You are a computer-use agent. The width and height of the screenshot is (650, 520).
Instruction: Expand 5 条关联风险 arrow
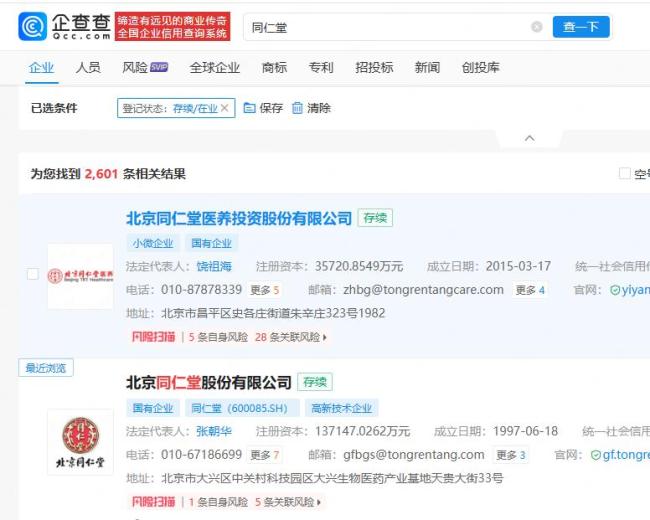click(319, 502)
